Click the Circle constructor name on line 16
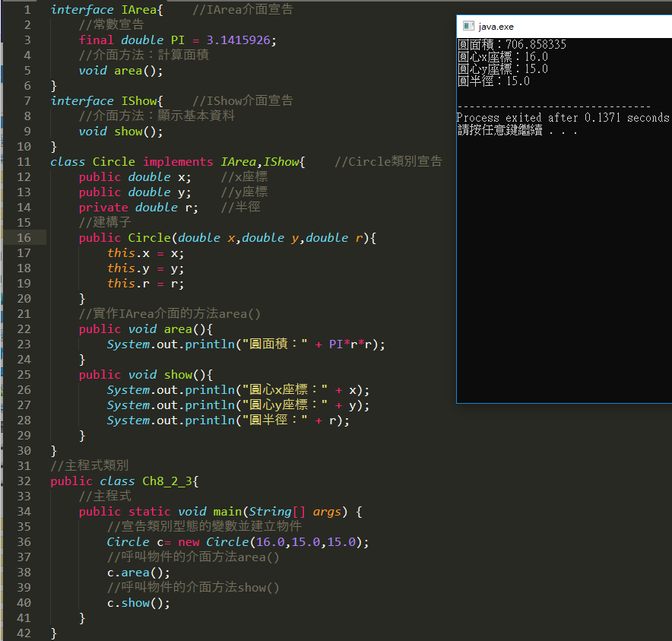The image size is (672, 641). (x=149, y=238)
